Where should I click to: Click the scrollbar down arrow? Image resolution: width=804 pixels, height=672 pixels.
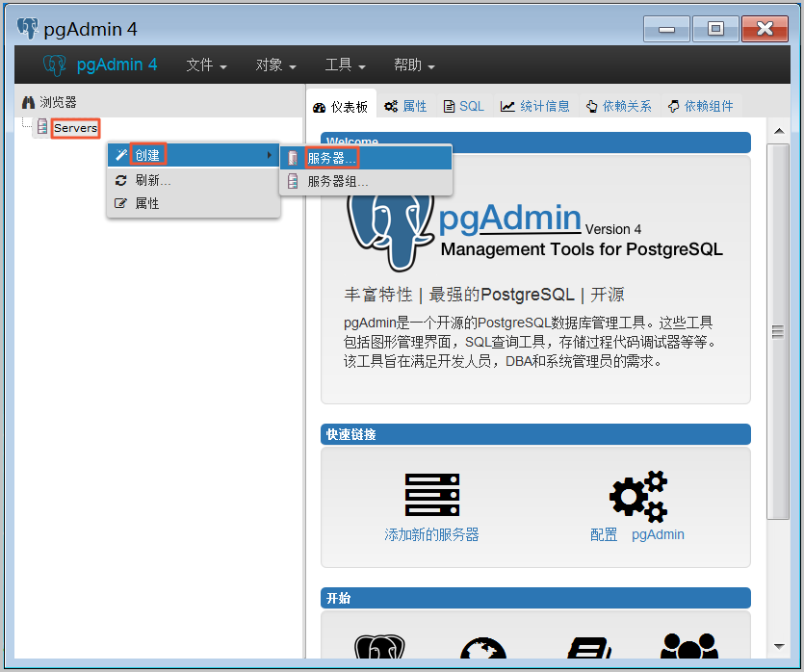[x=779, y=646]
